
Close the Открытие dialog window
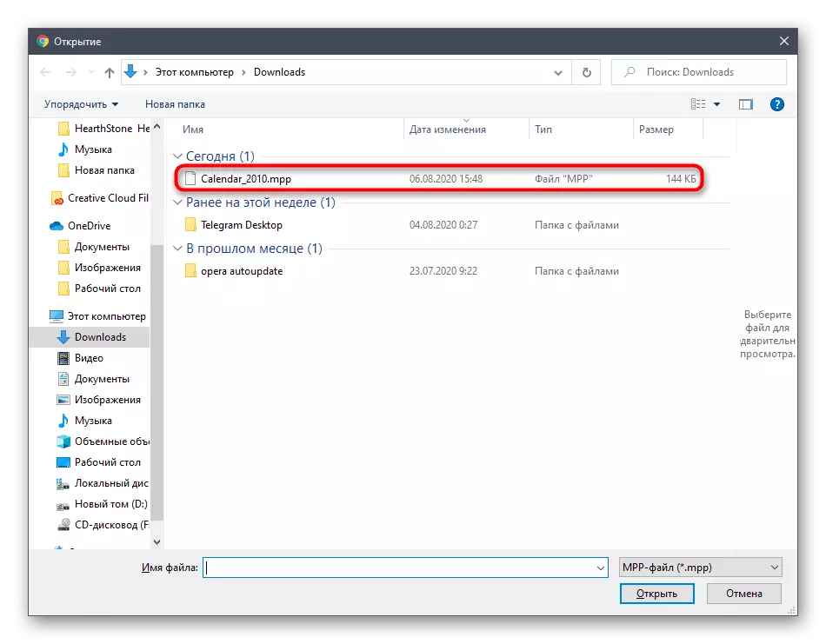pos(784,41)
